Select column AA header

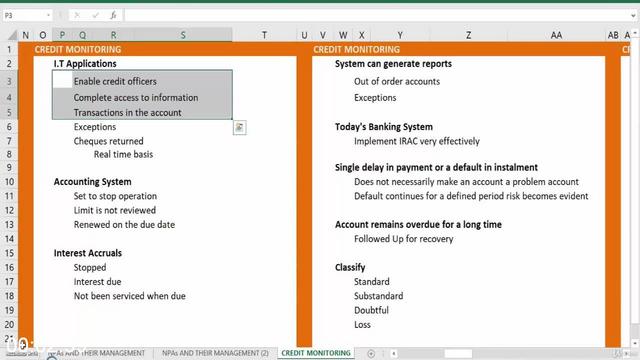point(556,35)
